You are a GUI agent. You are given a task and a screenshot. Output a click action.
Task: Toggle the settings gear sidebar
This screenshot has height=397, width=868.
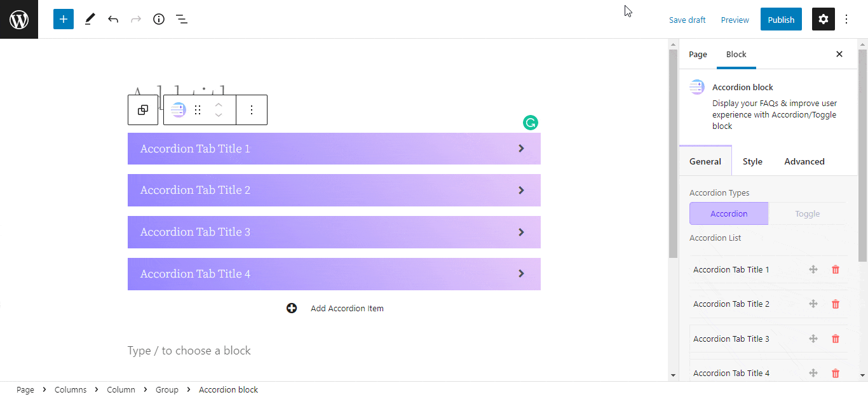(824, 19)
